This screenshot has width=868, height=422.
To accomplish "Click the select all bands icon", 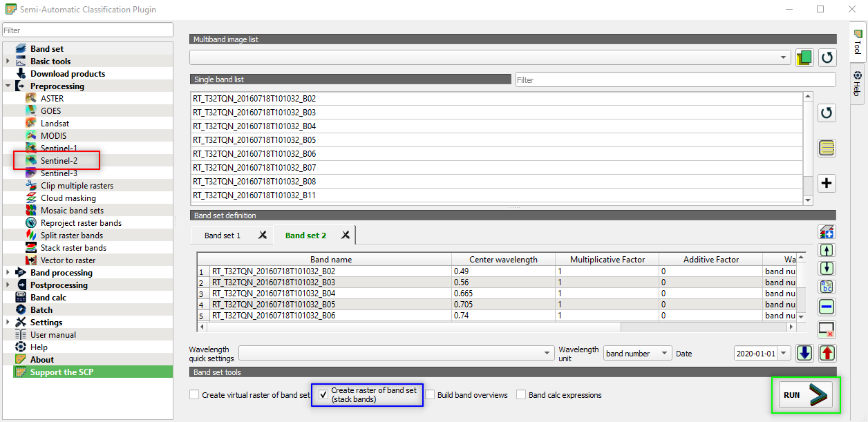I will coord(827,148).
